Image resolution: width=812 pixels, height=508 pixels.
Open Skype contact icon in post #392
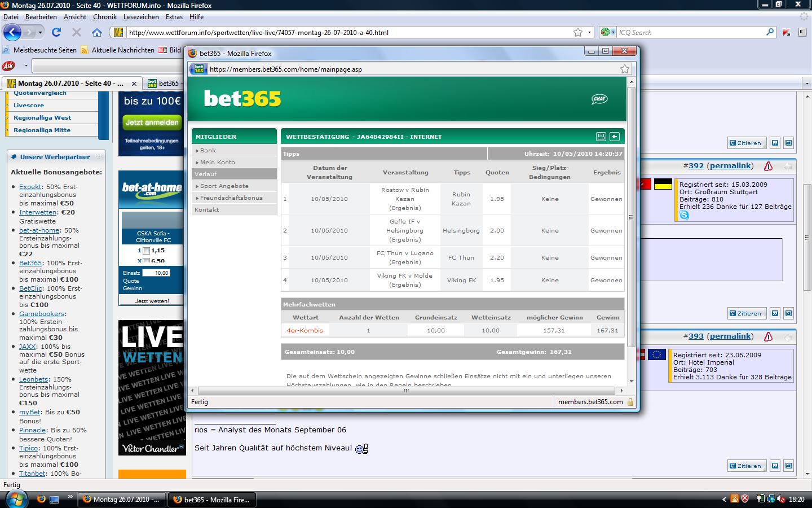click(x=684, y=215)
